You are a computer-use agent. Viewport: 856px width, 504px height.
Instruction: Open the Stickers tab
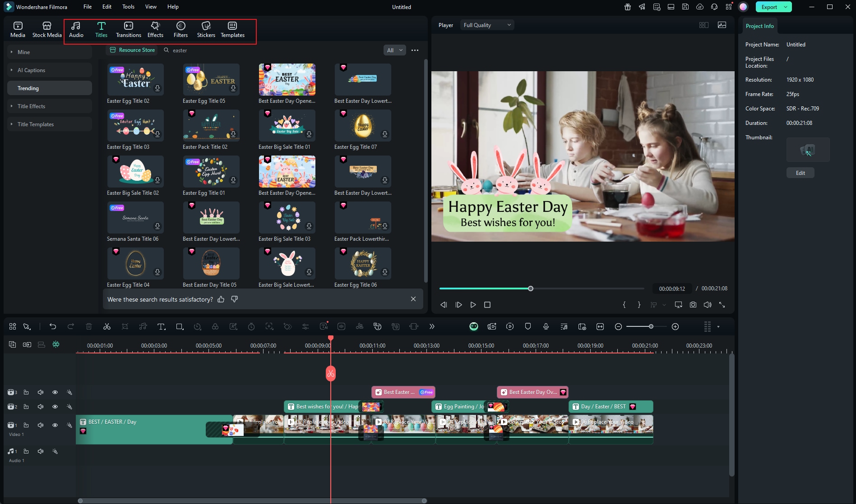pyautogui.click(x=206, y=30)
